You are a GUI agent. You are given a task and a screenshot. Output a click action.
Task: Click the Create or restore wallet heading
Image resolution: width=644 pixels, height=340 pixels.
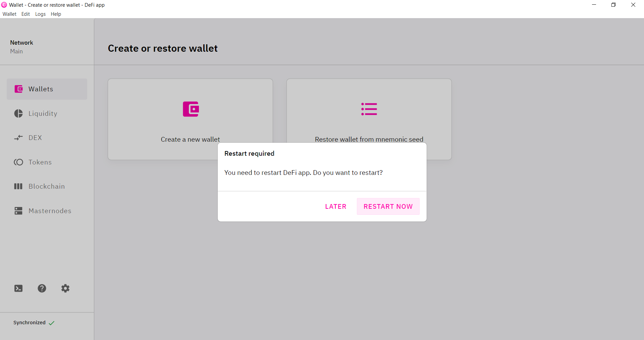tap(163, 48)
